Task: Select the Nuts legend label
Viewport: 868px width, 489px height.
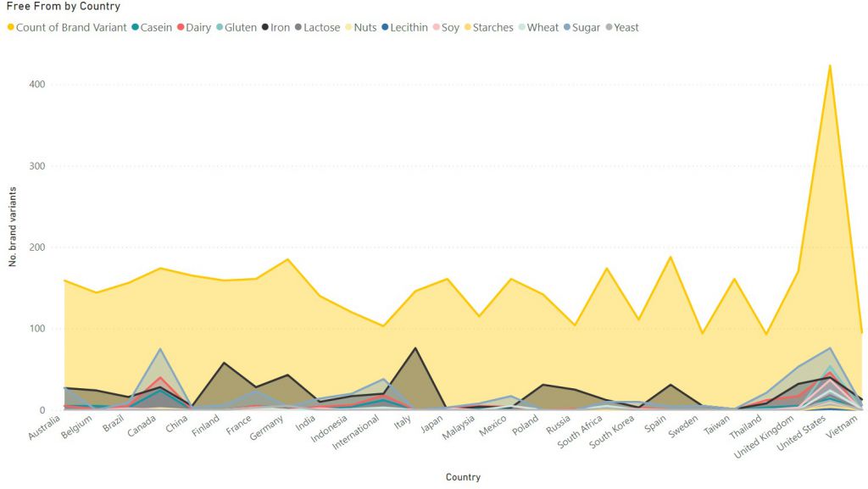Action: point(365,28)
